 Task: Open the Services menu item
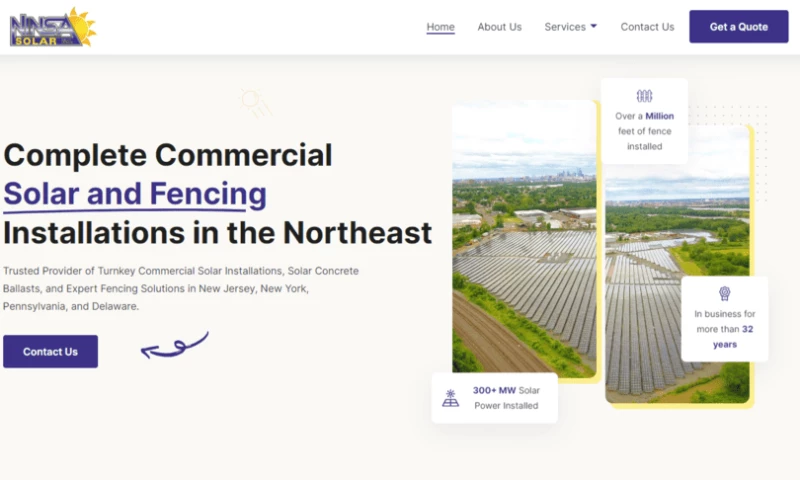[565, 27]
